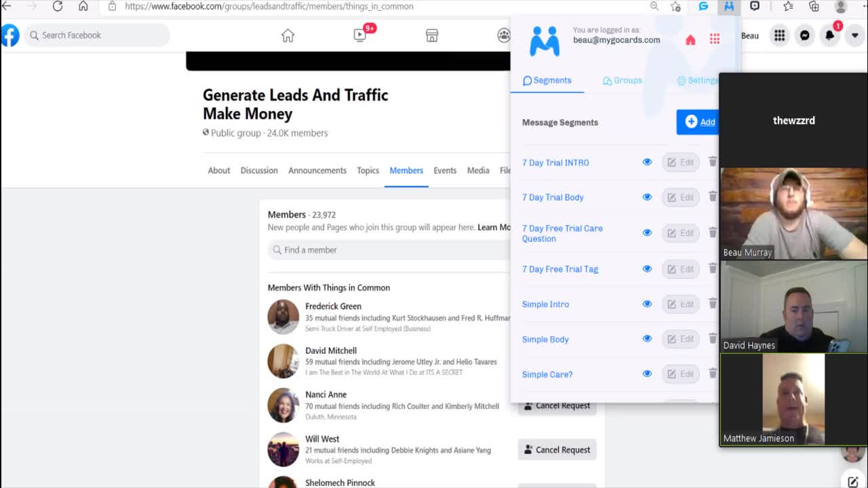868x488 pixels.
Task: Toggle visibility of 7 Day Free Trial Care Question
Action: click(647, 232)
